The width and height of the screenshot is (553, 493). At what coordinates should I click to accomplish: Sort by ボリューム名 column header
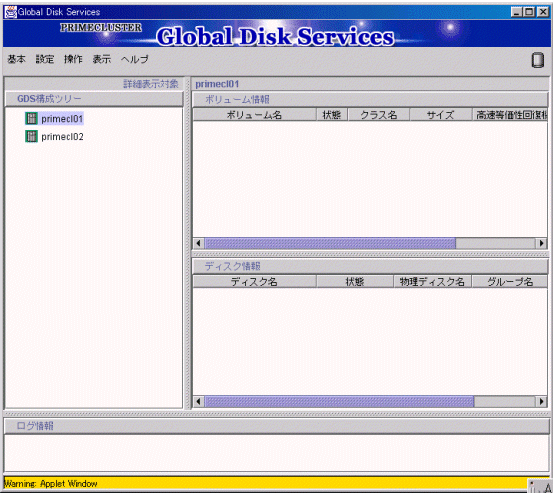(x=254, y=115)
